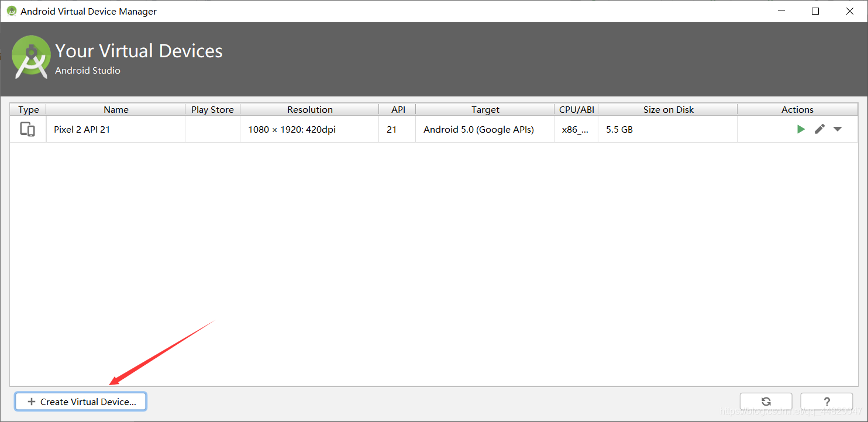
Task: Sort by the Size on Disk header
Action: (x=668, y=109)
